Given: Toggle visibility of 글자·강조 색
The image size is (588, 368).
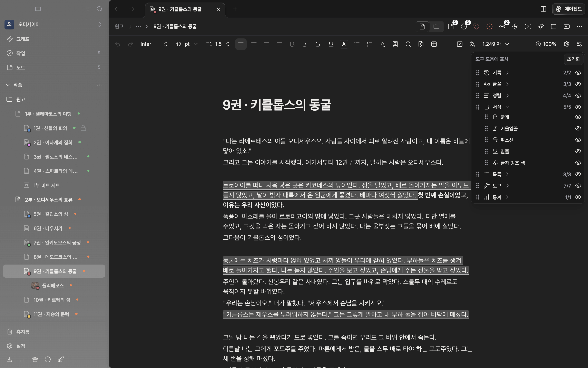Looking at the screenshot, I should click(578, 163).
